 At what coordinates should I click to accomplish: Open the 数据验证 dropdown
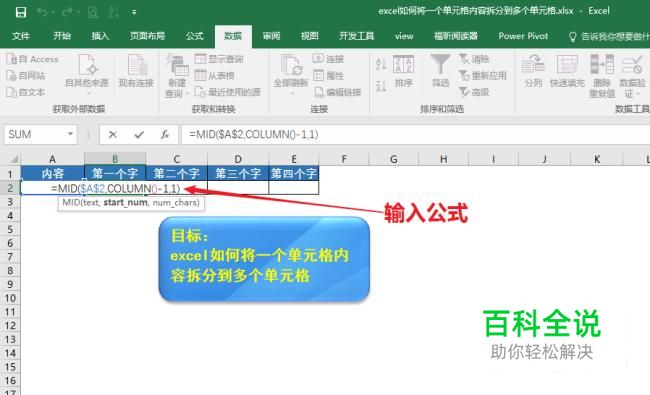click(x=632, y=76)
